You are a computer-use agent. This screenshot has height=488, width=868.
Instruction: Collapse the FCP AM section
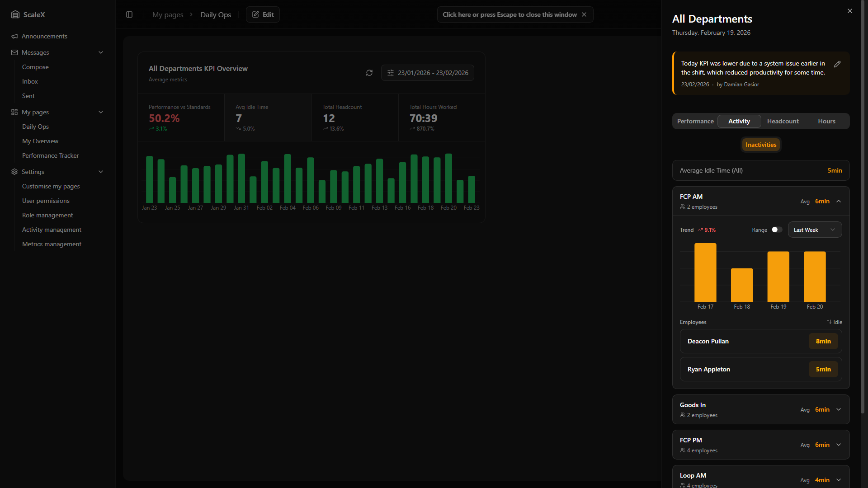pos(839,202)
